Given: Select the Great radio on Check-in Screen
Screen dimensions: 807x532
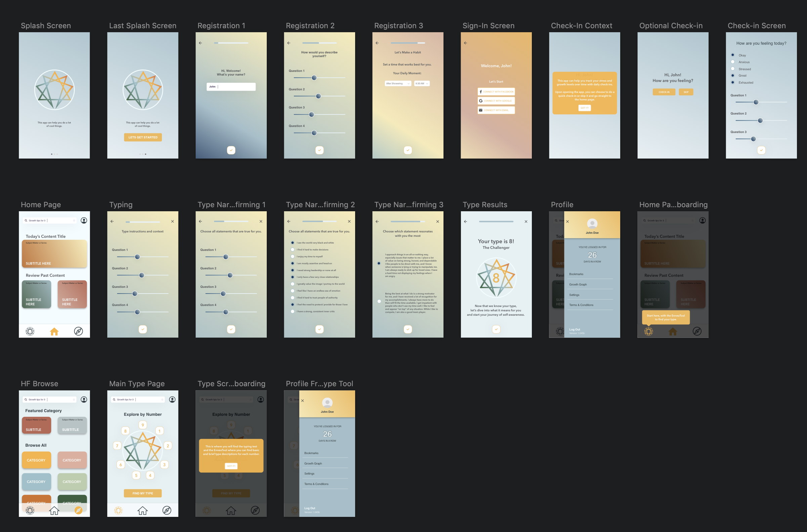Looking at the screenshot, I should pyautogui.click(x=733, y=76).
